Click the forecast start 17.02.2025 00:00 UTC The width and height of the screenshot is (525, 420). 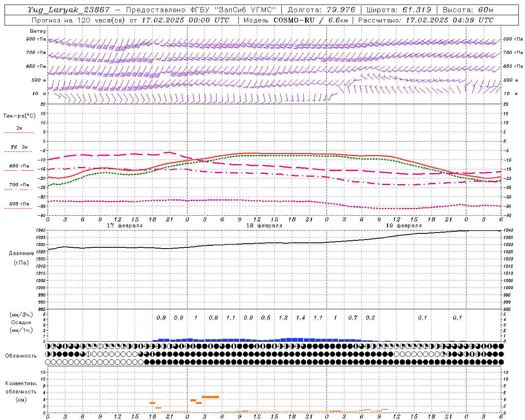(x=186, y=20)
